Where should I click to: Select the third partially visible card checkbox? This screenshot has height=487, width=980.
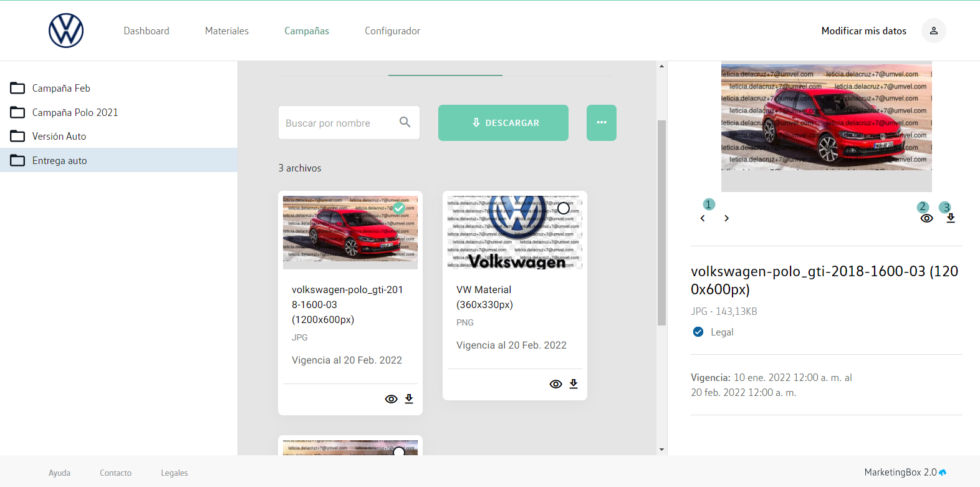pos(399,451)
